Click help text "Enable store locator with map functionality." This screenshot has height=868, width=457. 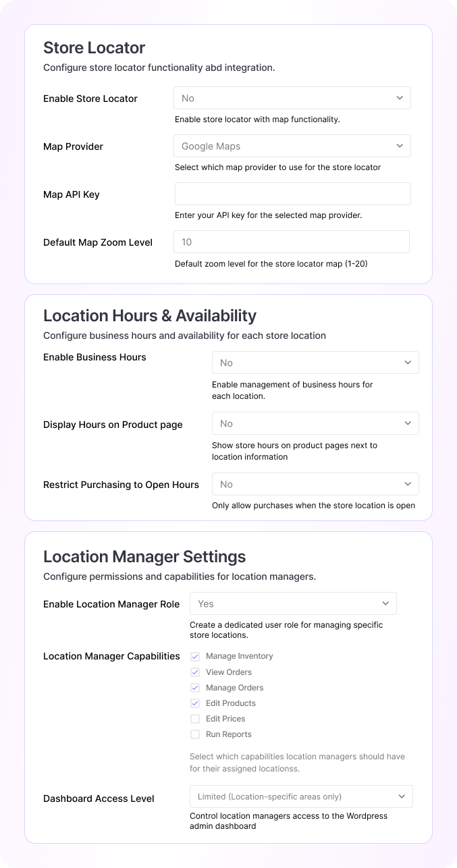tap(257, 119)
